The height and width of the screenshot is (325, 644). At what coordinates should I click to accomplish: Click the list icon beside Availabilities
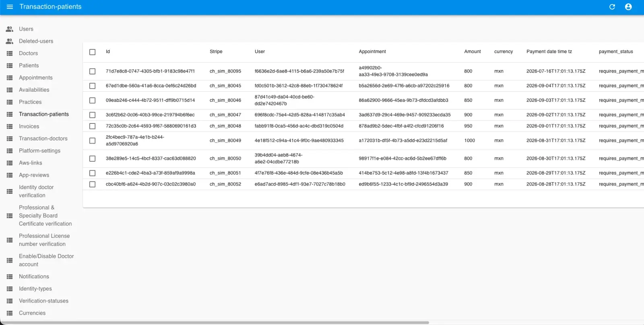[10, 90]
